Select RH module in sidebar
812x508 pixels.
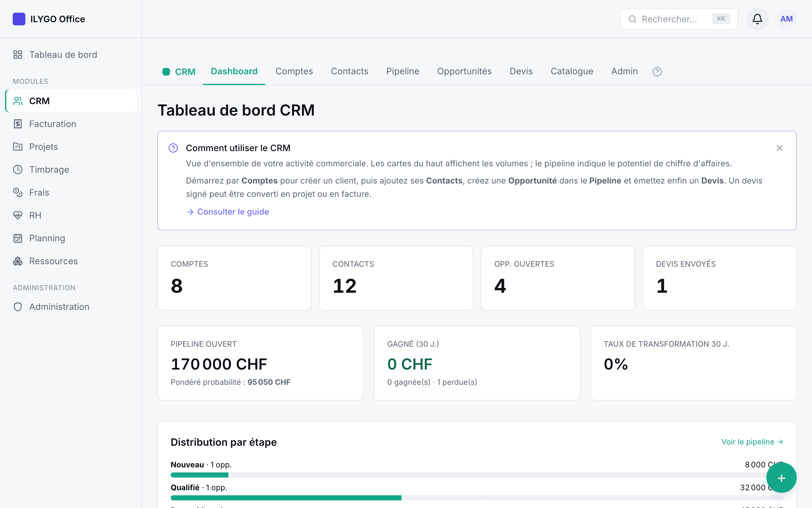71,215
